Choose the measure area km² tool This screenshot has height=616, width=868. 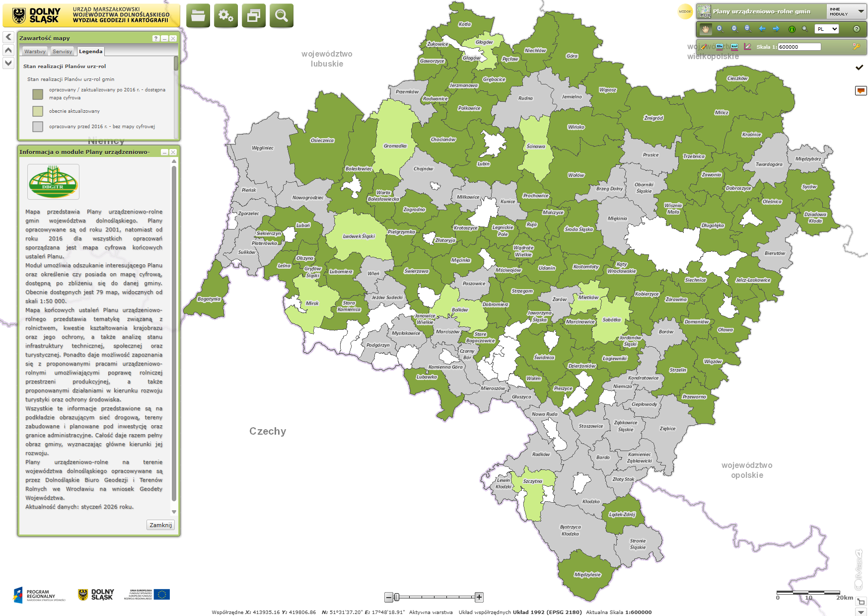point(734,47)
